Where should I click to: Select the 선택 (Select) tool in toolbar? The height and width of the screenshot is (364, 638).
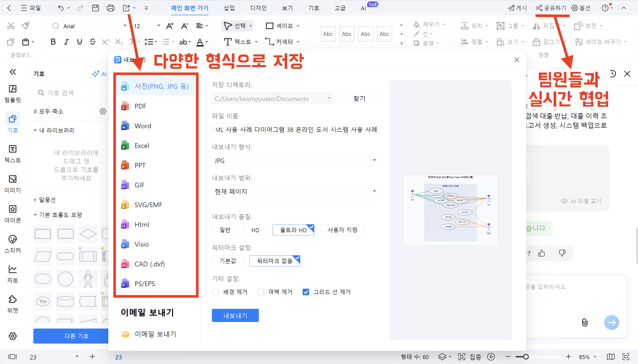[236, 26]
